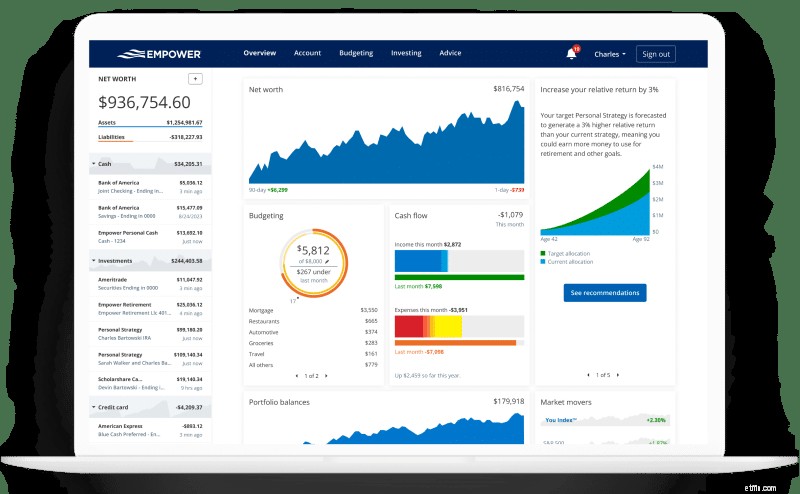Open the notifications bell icon
The width and height of the screenshot is (800, 494).
point(571,54)
